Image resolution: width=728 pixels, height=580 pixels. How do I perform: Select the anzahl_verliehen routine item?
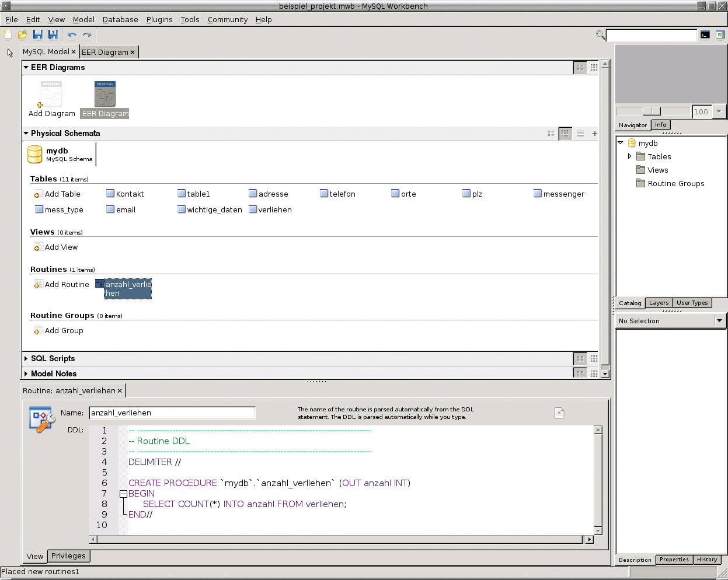pyautogui.click(x=124, y=289)
